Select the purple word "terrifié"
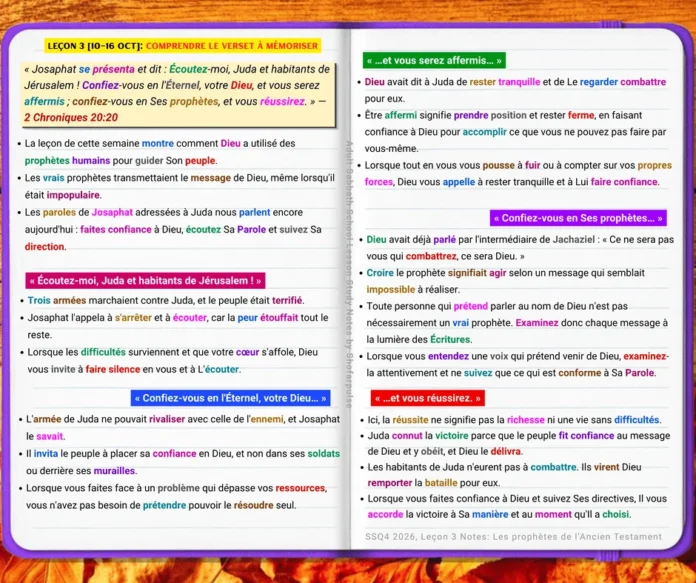696x583 pixels. [287, 300]
